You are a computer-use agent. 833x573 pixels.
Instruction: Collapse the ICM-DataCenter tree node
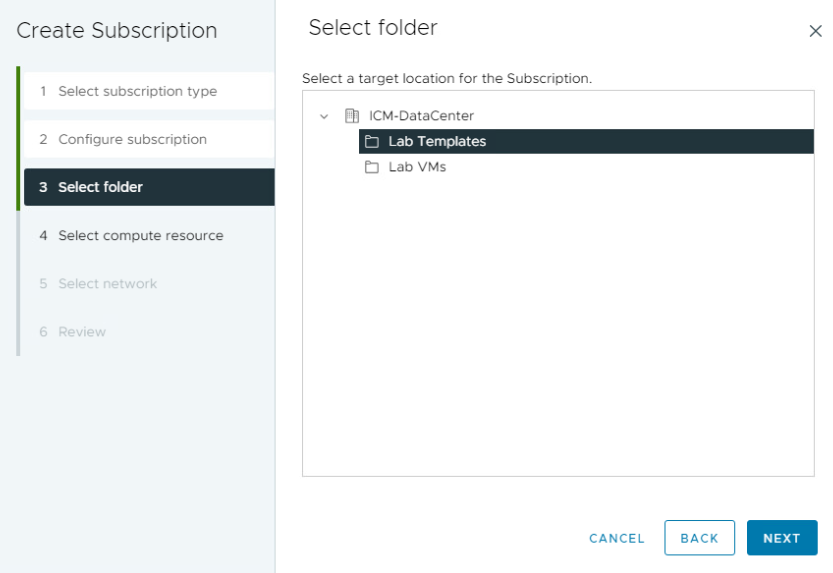click(324, 116)
